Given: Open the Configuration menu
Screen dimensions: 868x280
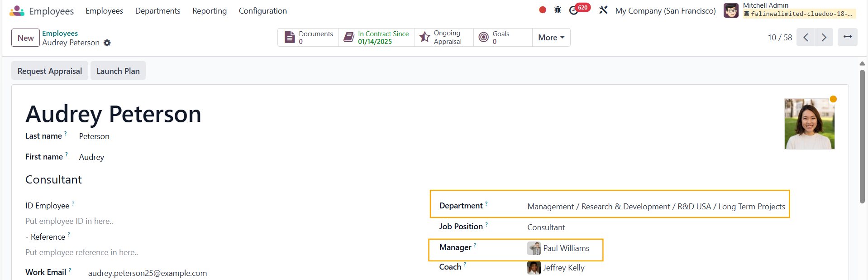Looking at the screenshot, I should click(262, 11).
